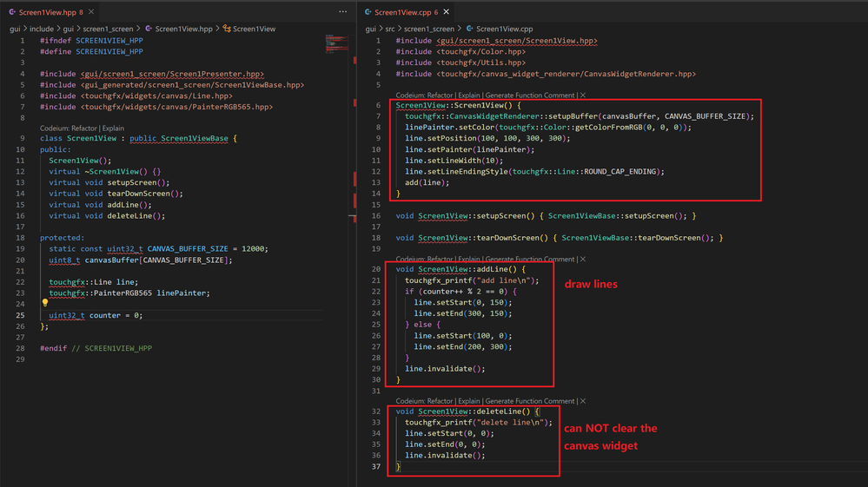
Task: Open the left editor More Actions ellipsis
Action: (x=342, y=13)
